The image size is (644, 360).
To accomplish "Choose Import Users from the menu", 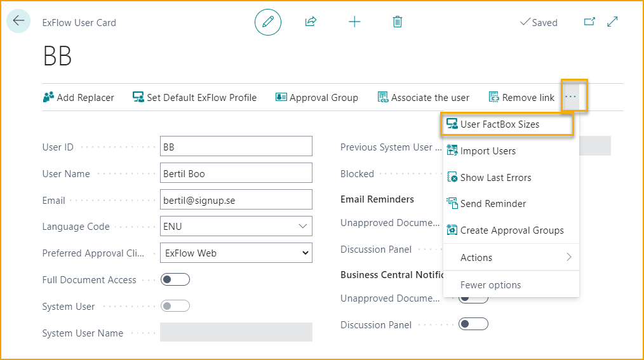I will coord(488,151).
